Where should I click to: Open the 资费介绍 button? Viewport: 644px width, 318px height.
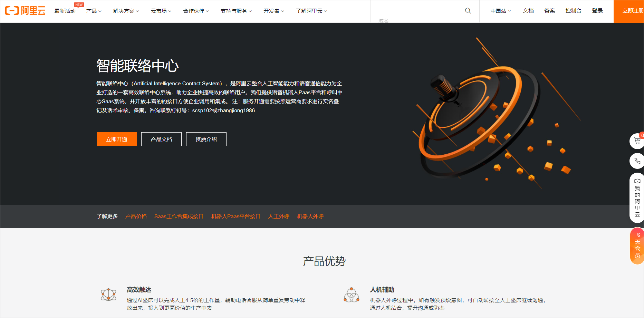coord(206,139)
